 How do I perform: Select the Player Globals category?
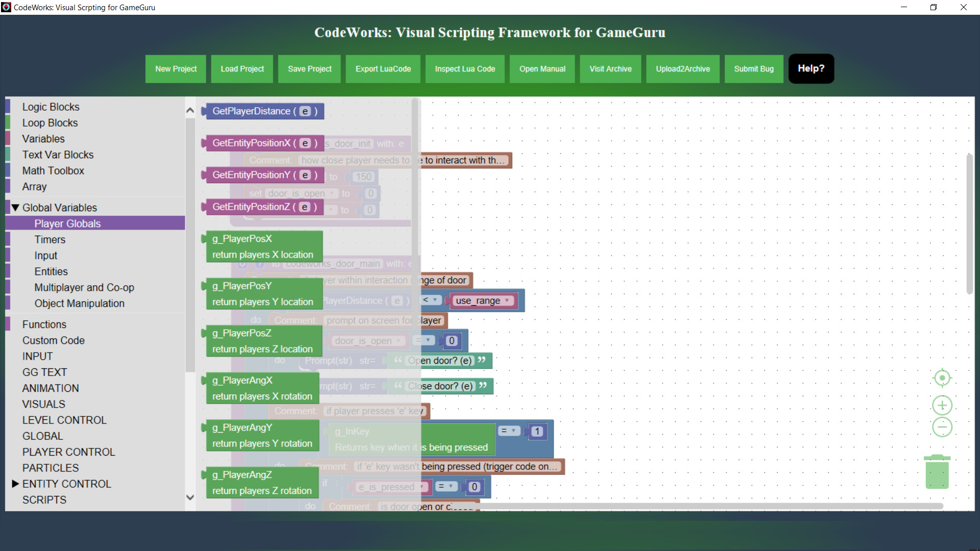tap(67, 223)
